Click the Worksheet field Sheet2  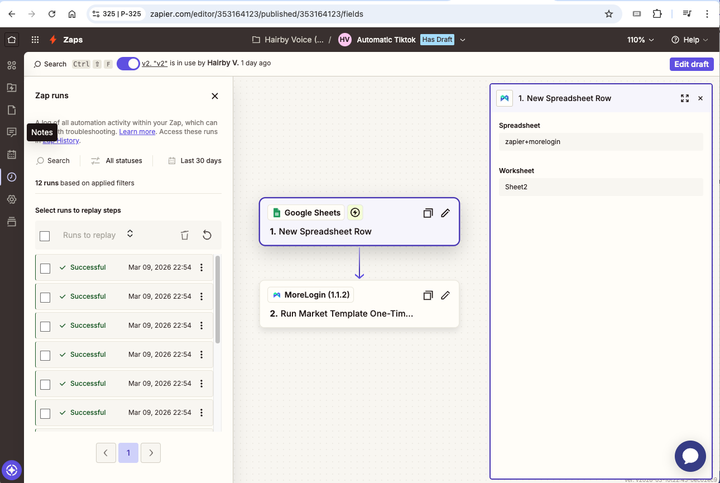[x=601, y=187]
